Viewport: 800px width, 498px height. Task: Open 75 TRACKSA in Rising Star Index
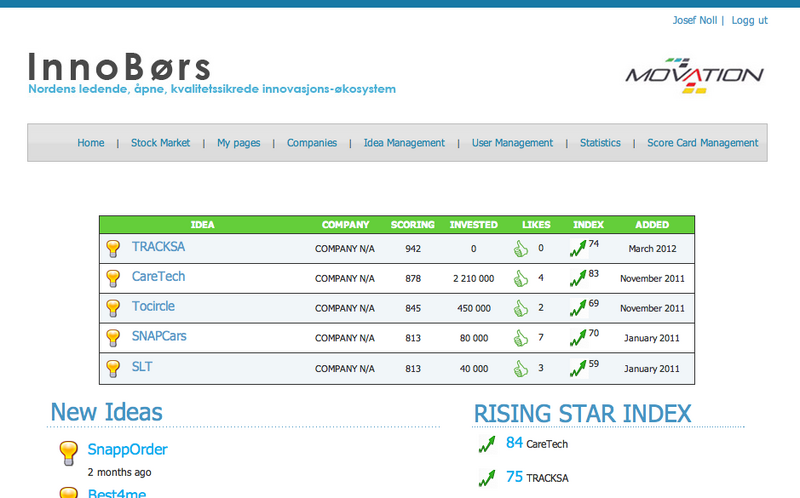[537, 477]
